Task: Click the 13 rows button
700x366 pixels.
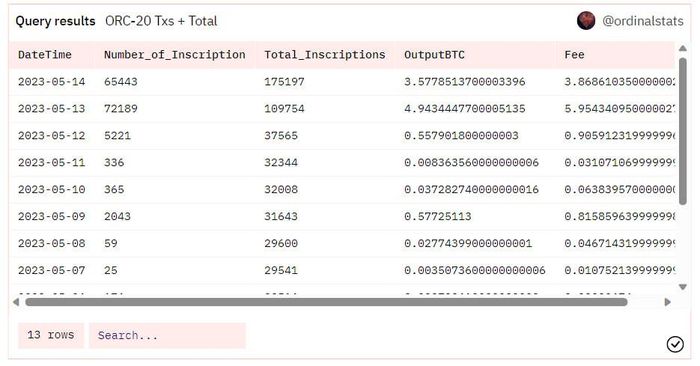Action: click(x=51, y=335)
